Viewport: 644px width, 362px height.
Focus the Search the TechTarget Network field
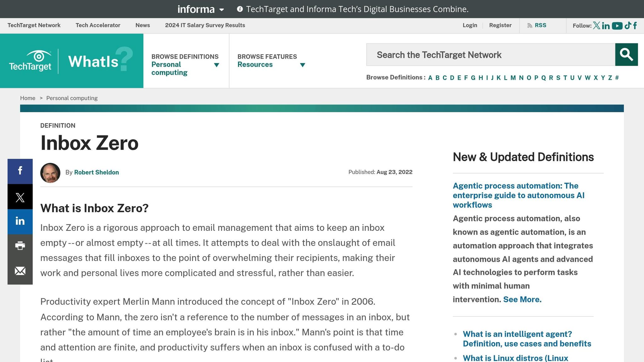[491, 55]
